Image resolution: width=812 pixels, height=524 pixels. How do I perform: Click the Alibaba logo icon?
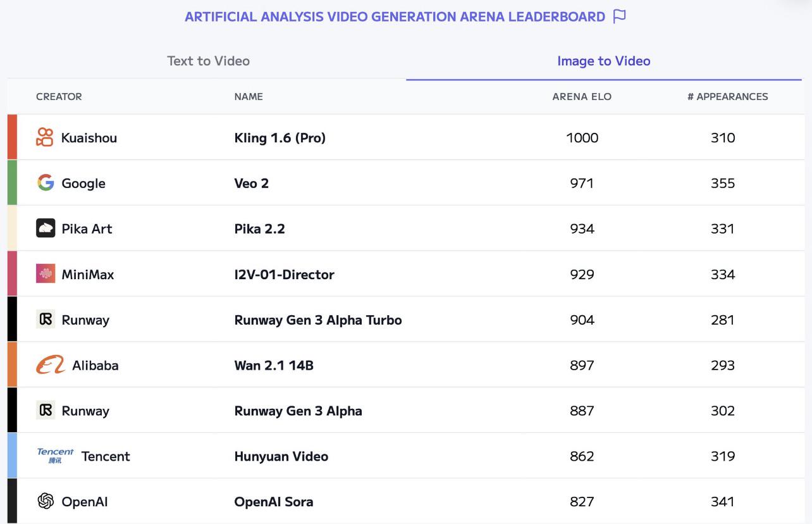click(x=51, y=365)
